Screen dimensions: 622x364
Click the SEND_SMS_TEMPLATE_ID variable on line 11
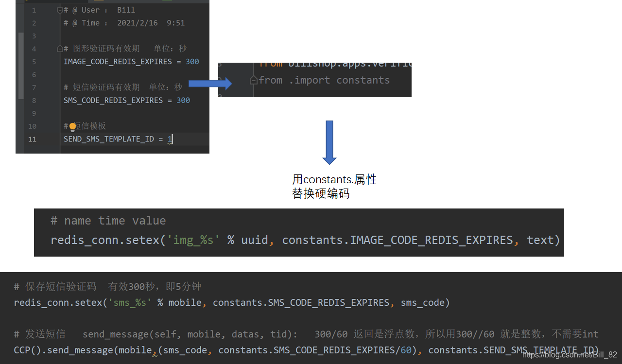pos(109,139)
